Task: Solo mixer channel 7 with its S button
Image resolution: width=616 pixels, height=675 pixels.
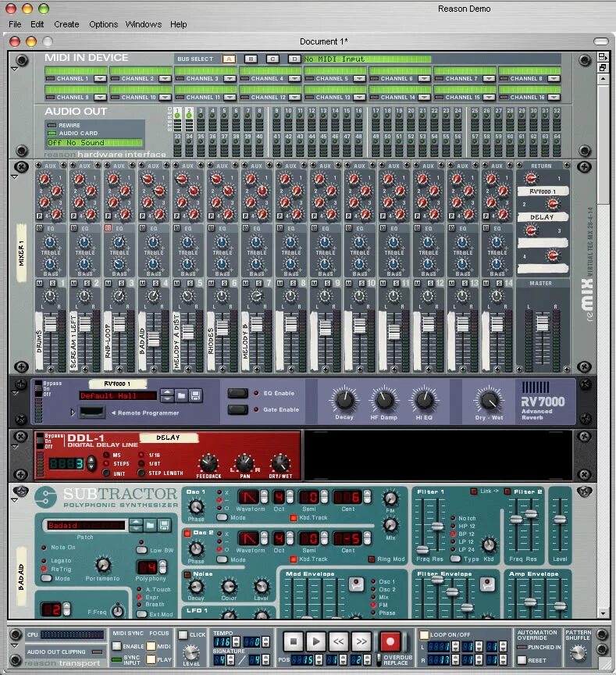Action: pyautogui.click(x=258, y=284)
